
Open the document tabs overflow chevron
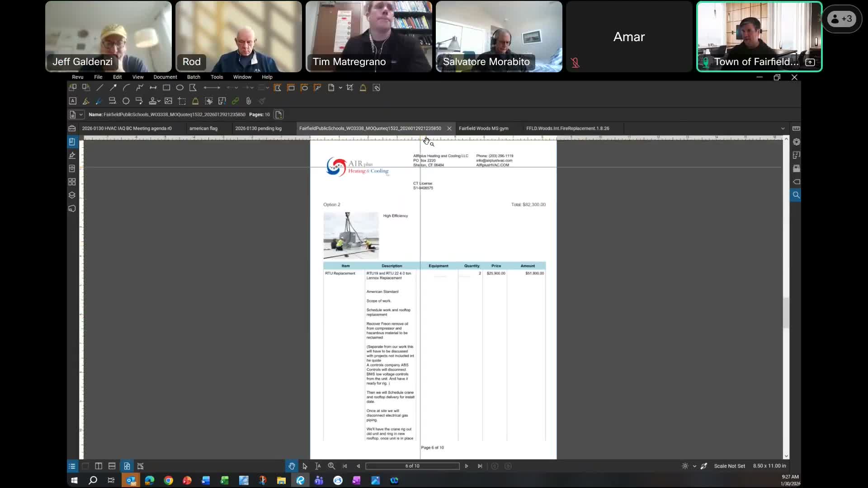783,128
